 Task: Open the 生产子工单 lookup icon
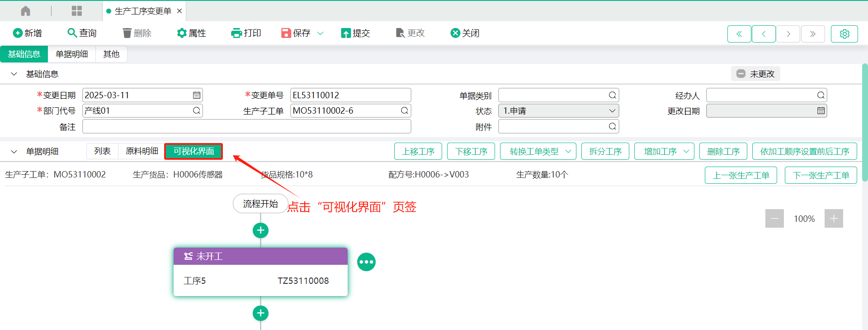405,110
